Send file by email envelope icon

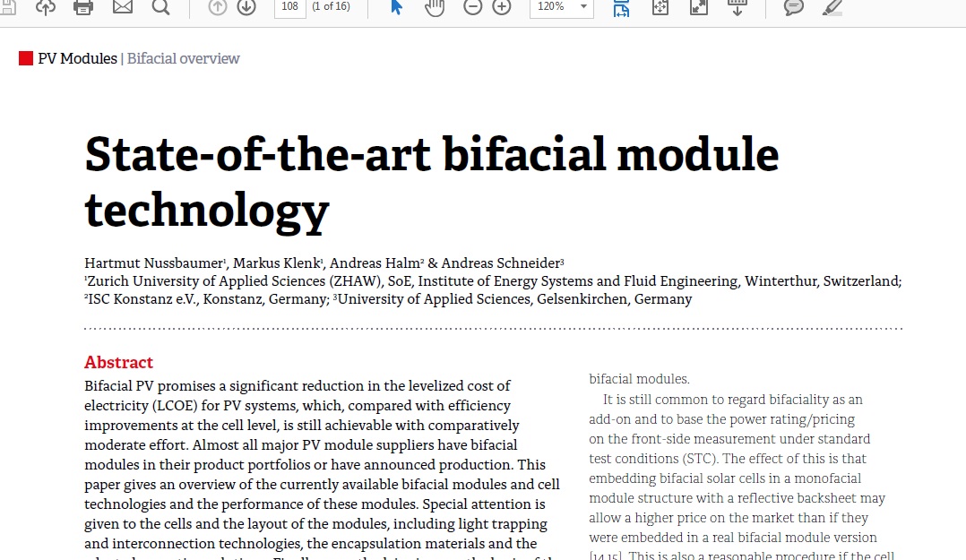click(122, 7)
